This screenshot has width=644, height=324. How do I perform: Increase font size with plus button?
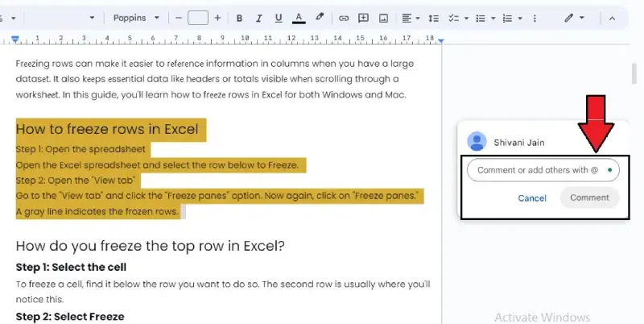click(x=217, y=18)
